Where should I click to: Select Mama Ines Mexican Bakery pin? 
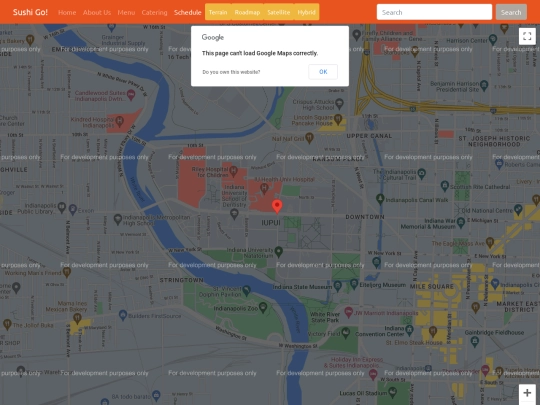click(x=77, y=318)
